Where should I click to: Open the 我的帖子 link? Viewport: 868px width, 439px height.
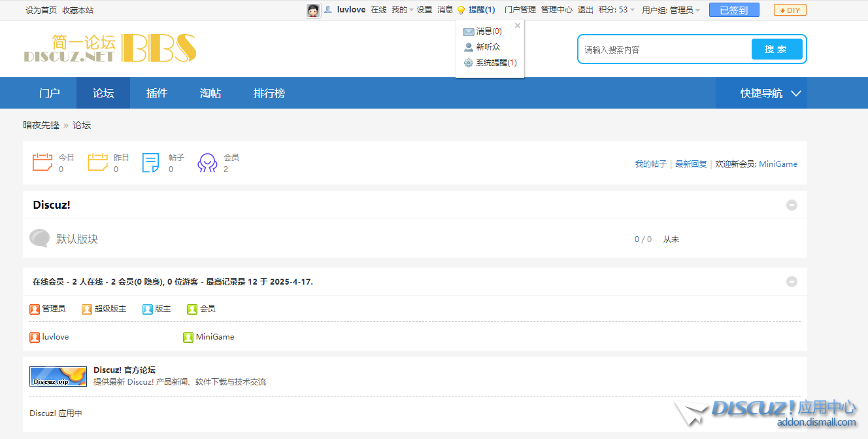650,164
